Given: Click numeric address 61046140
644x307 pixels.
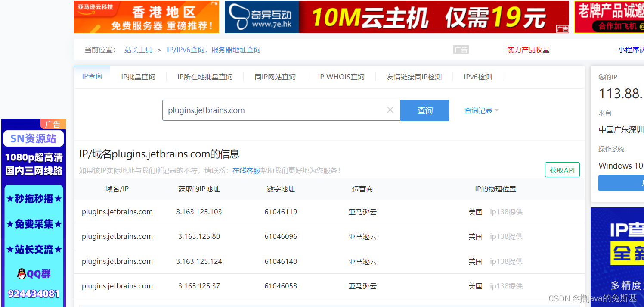Looking at the screenshot, I should [x=281, y=261].
